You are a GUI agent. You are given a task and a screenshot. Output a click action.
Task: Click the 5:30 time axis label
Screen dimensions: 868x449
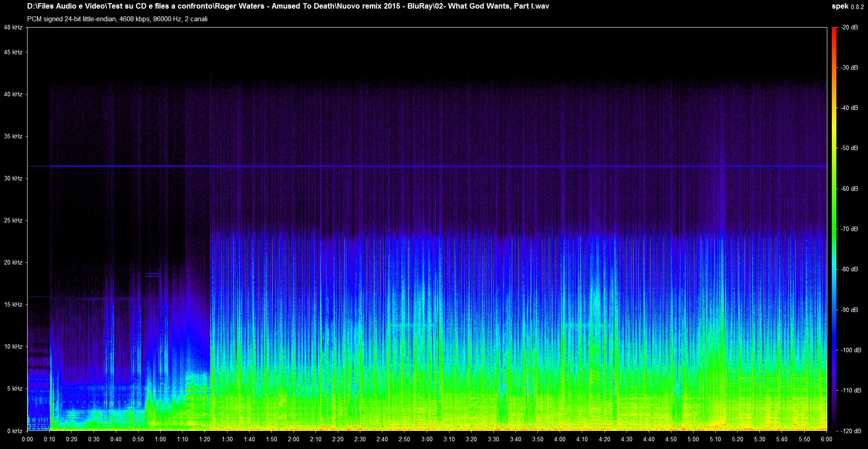(x=760, y=440)
